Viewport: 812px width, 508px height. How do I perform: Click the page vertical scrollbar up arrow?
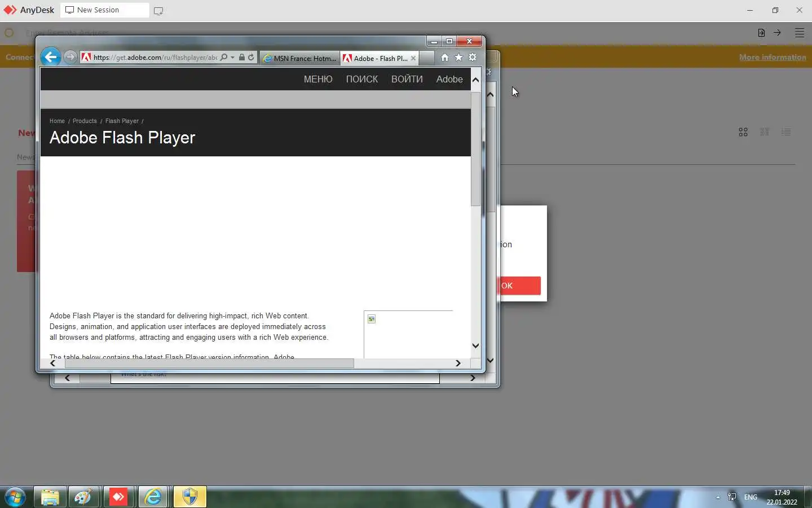[475, 80]
